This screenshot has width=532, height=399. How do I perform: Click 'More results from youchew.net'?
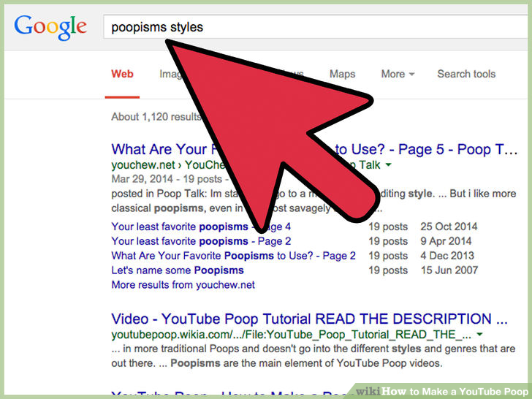[x=183, y=285]
